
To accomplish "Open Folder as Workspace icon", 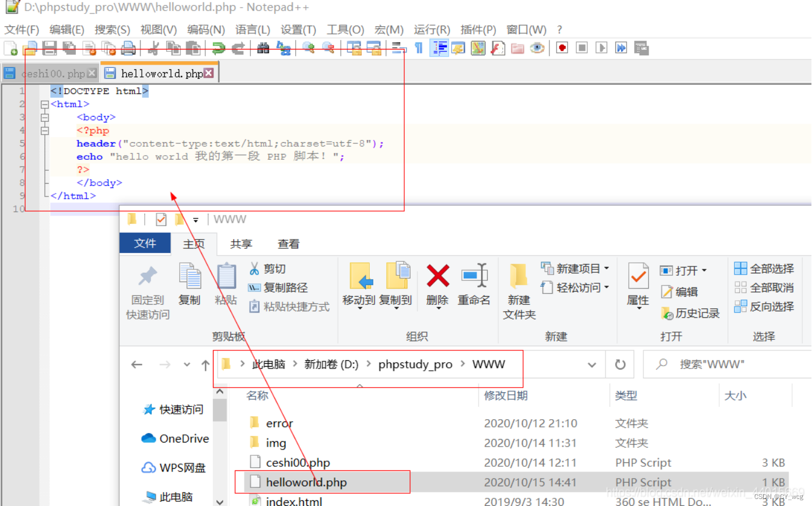I will pos(517,48).
